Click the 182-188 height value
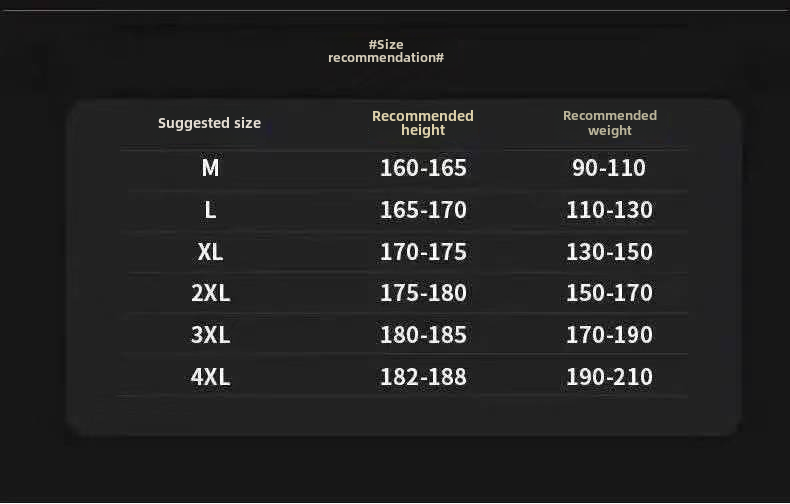 click(x=423, y=377)
